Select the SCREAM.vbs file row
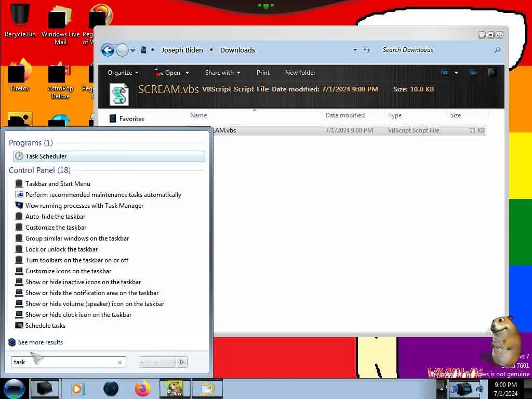 pos(350,130)
